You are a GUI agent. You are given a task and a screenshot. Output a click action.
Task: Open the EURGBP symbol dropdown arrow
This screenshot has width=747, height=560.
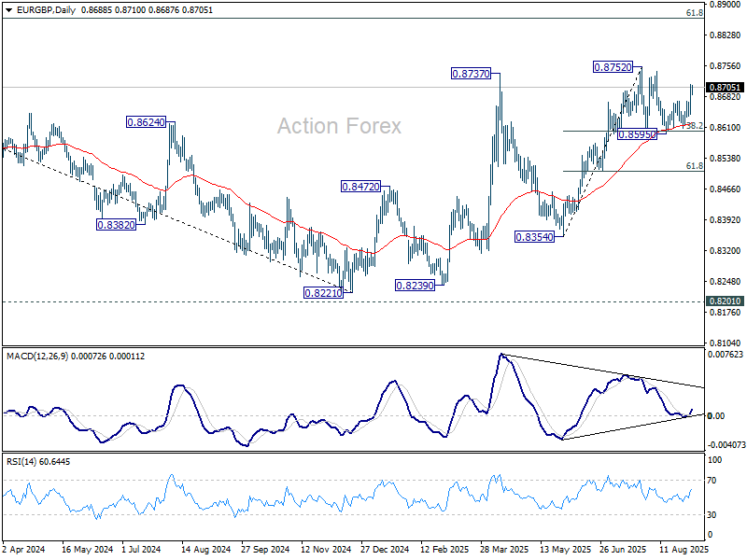tap(8, 10)
